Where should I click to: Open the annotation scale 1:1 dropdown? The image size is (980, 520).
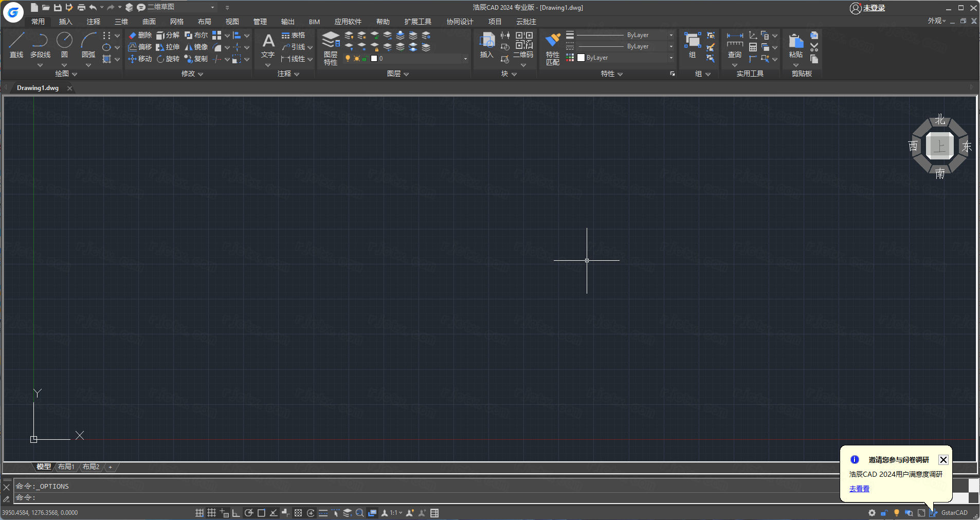(395, 513)
